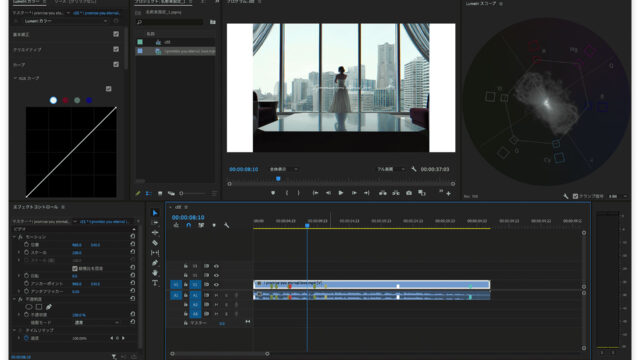The image size is (640, 360).
Task: Draw ellipse mask under Opacity effect
Action: click(x=29, y=307)
